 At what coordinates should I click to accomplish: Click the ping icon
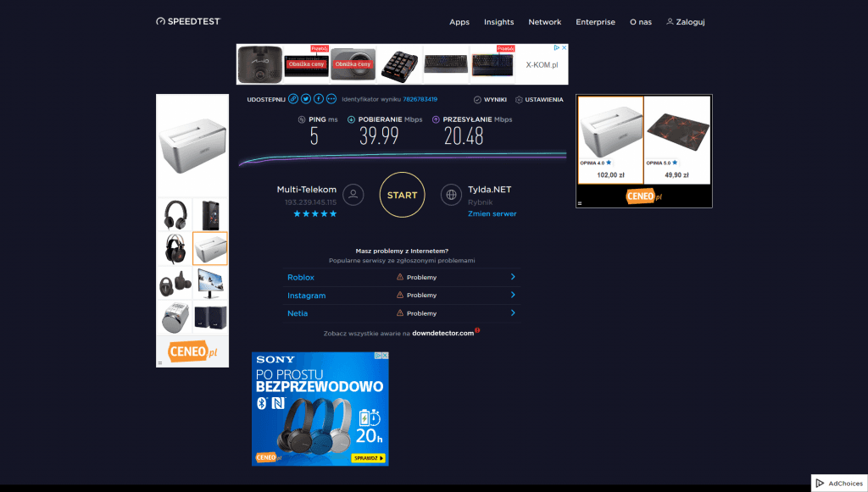tap(302, 119)
